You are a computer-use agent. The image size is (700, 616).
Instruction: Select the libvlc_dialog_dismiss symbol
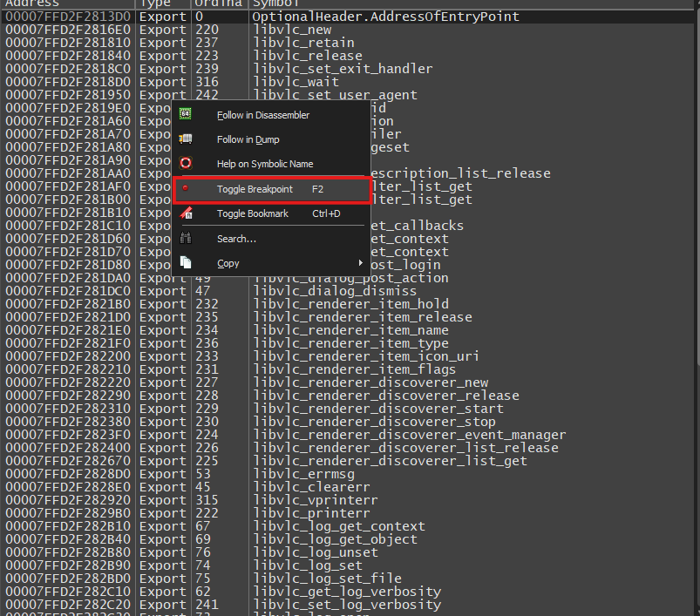pyautogui.click(x=335, y=291)
